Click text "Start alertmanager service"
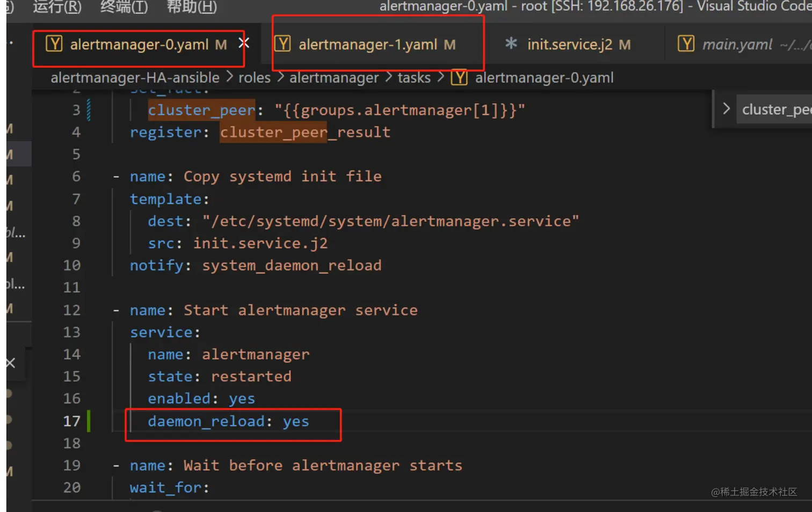 [301, 310]
